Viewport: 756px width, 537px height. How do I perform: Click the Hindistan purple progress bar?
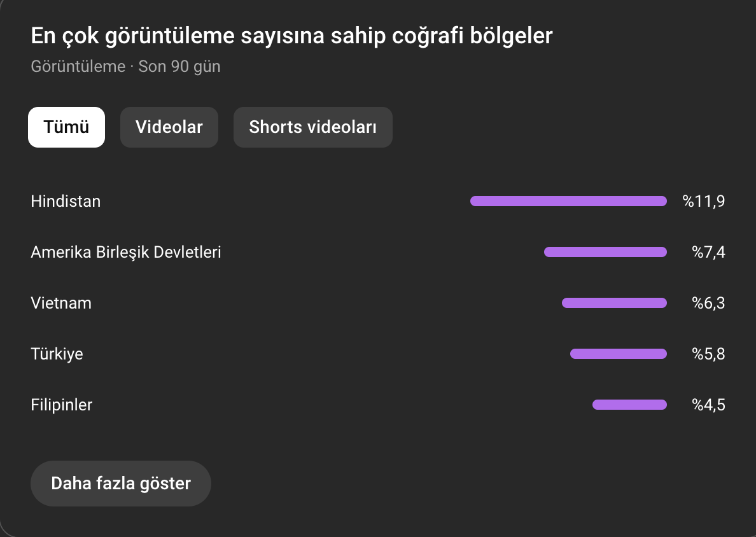[x=568, y=201]
